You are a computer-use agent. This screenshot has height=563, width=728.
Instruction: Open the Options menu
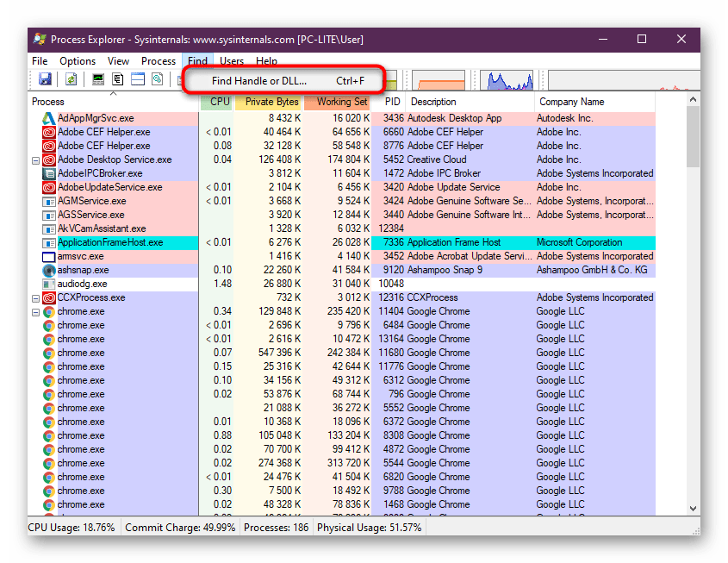pos(77,61)
